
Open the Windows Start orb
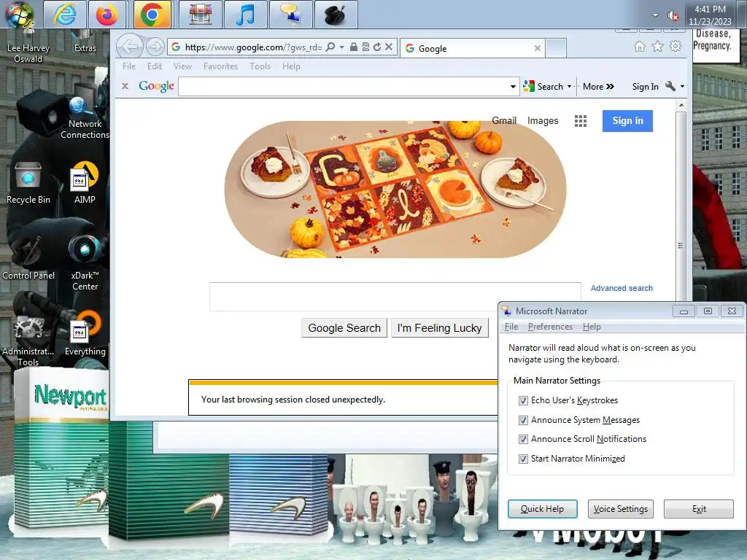click(x=19, y=14)
